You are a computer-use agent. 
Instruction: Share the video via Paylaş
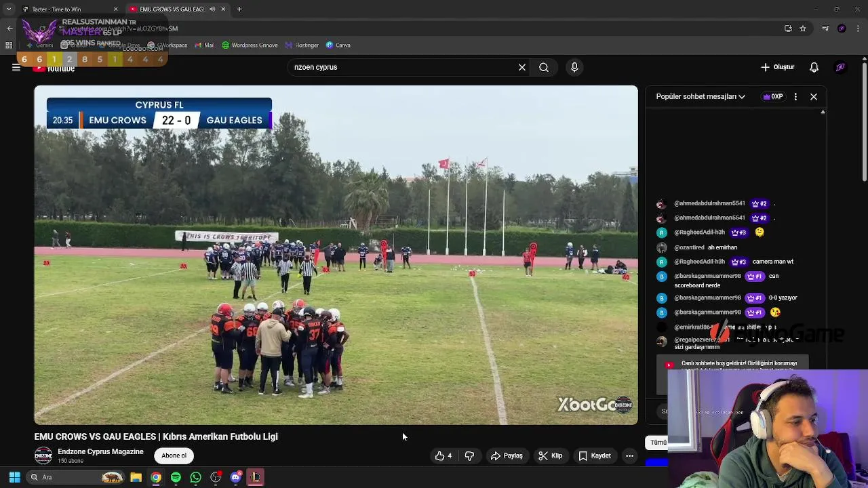[x=507, y=456]
